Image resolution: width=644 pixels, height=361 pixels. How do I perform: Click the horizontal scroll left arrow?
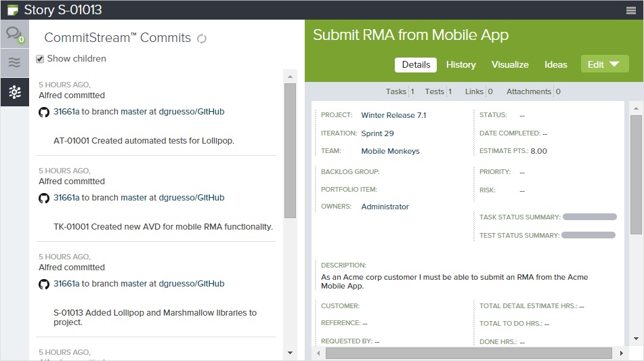(318, 353)
